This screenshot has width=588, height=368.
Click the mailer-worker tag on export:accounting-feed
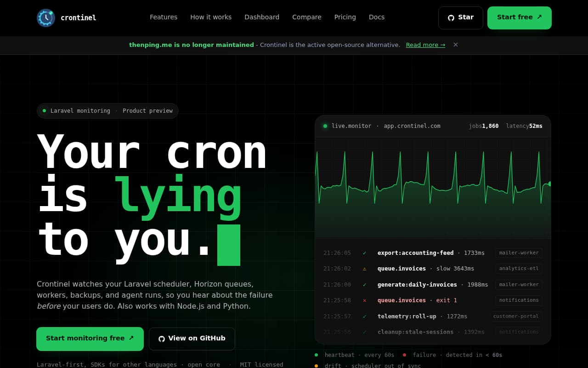(519, 253)
